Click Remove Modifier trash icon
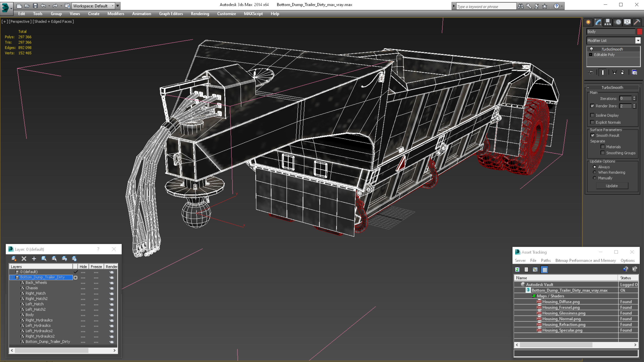644x362 pixels. tap(623, 72)
